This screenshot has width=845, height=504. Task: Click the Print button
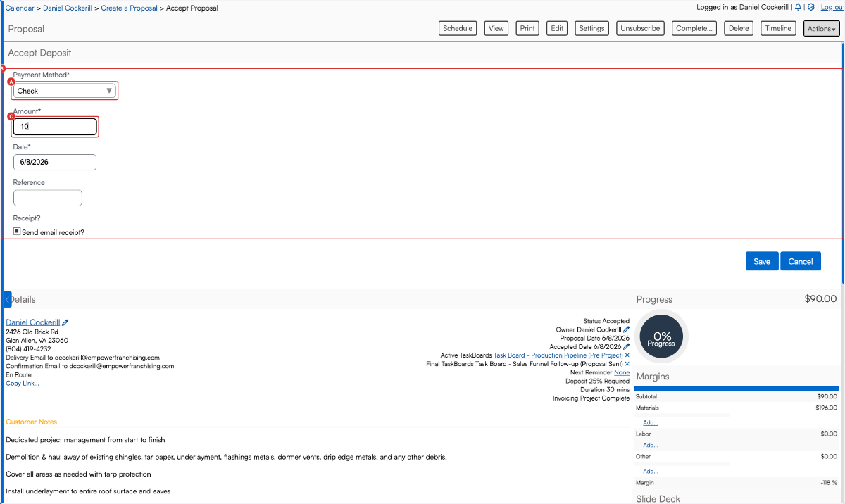[527, 28]
